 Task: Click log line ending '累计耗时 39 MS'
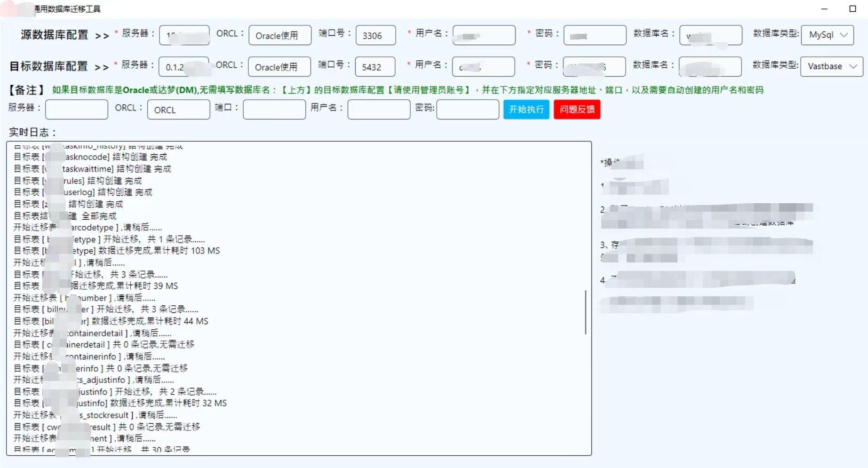tap(96, 286)
